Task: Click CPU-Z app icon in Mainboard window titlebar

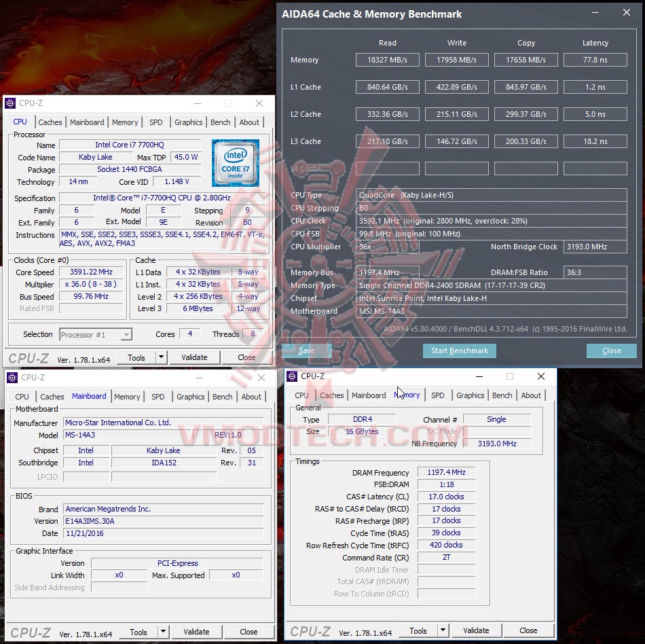Action: click(12, 377)
